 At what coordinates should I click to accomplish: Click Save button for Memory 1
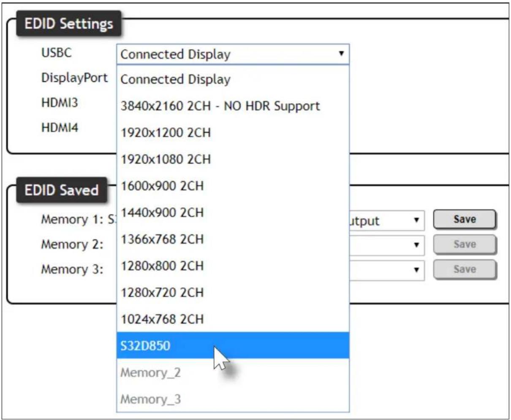(465, 219)
